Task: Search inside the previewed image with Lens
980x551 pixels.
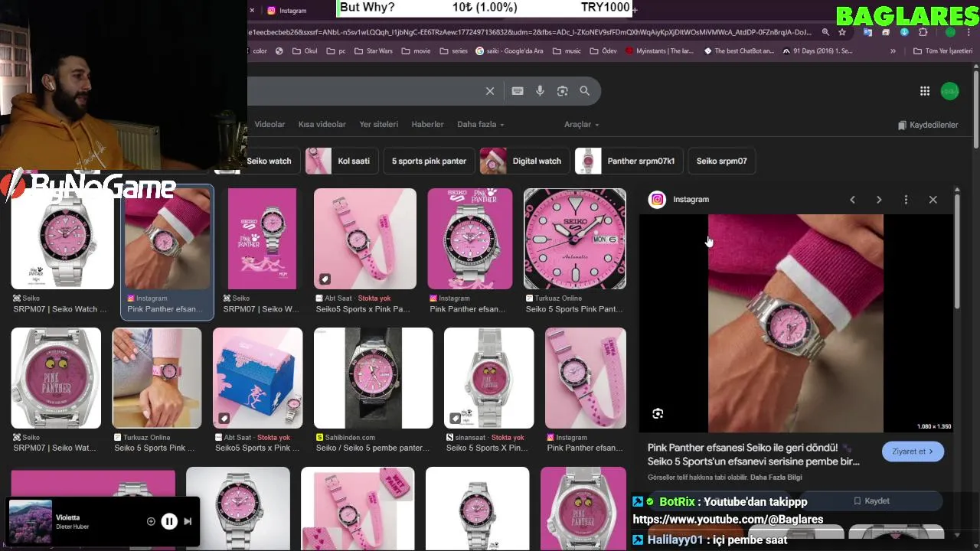Action: coord(658,414)
